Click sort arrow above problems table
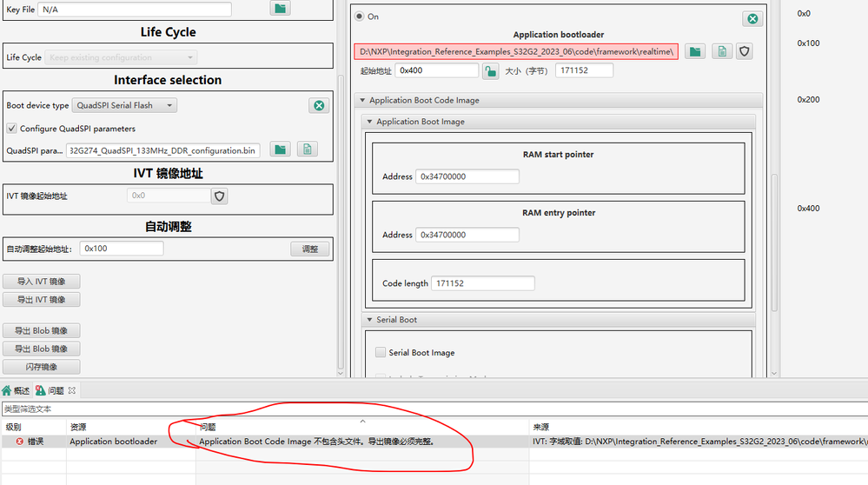 [362, 422]
